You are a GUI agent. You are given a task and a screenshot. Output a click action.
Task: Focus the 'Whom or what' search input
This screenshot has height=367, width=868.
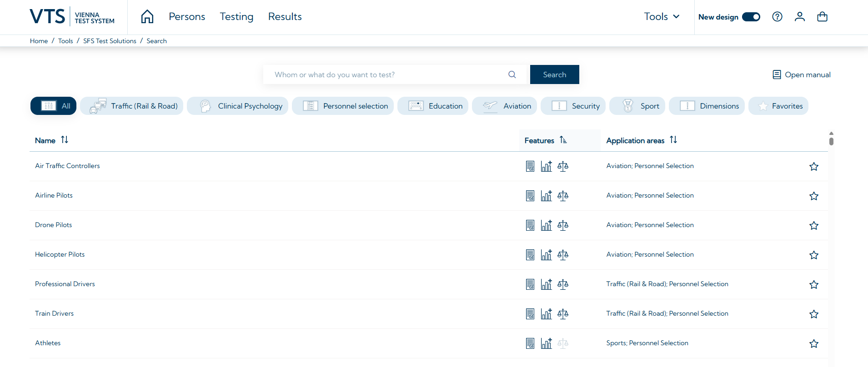pos(386,74)
